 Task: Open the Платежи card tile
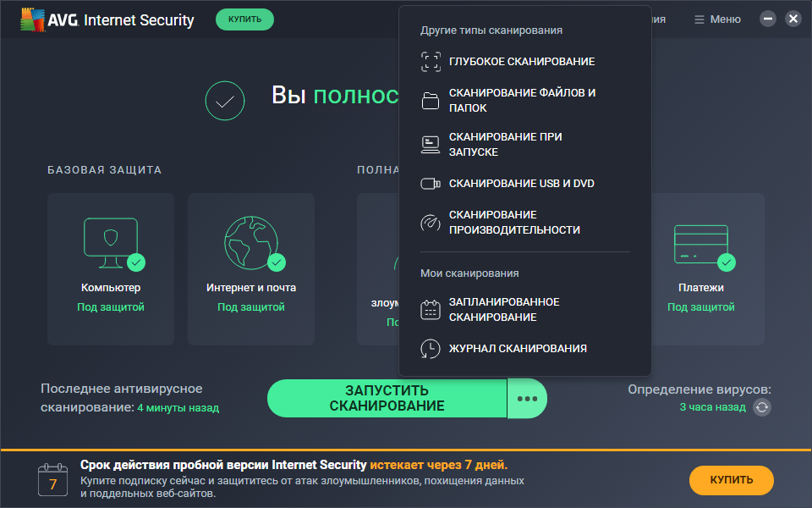coord(701,268)
